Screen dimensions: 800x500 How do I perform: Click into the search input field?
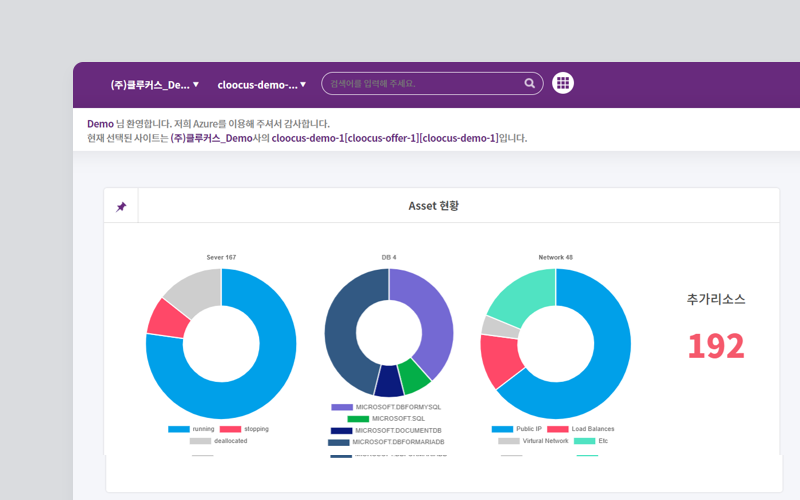tap(420, 84)
